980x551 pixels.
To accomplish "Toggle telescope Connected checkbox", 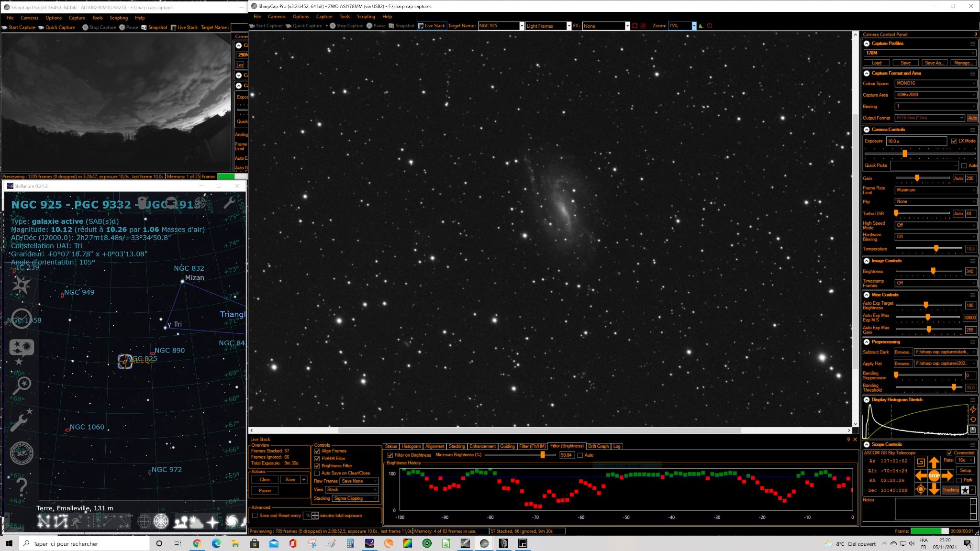I will (949, 453).
